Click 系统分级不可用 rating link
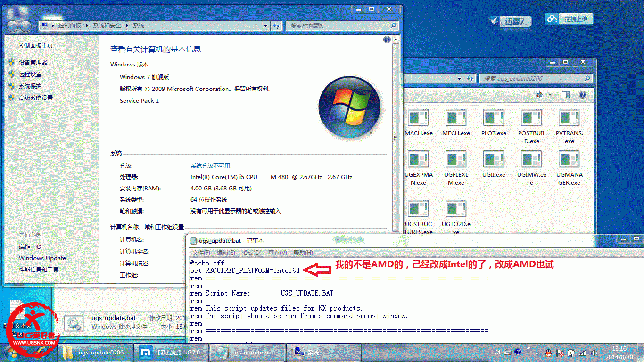The height and width of the screenshot is (362, 644). [210, 166]
